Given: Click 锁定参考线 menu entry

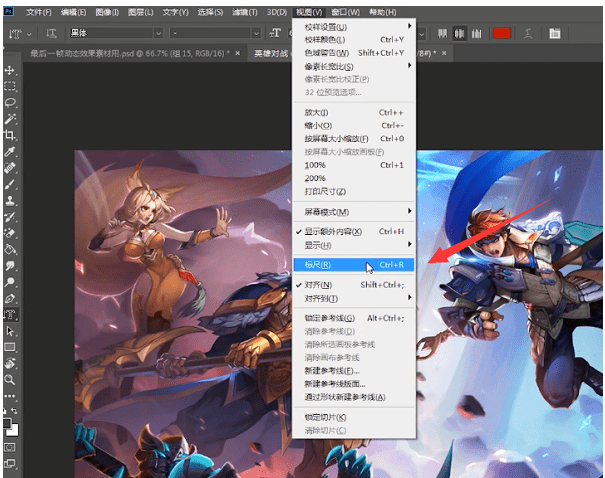Looking at the screenshot, I should (329, 318).
